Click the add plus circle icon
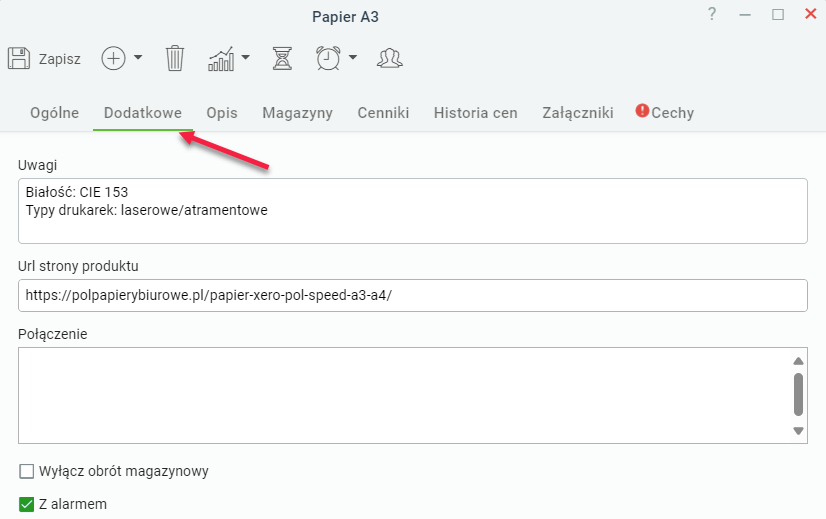 [x=113, y=58]
